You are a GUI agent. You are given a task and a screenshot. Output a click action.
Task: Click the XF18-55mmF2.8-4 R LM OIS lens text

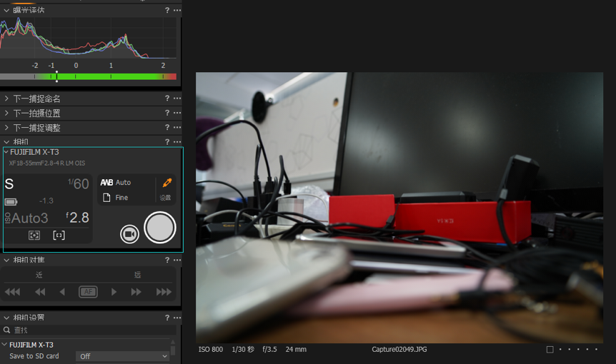[x=47, y=163]
